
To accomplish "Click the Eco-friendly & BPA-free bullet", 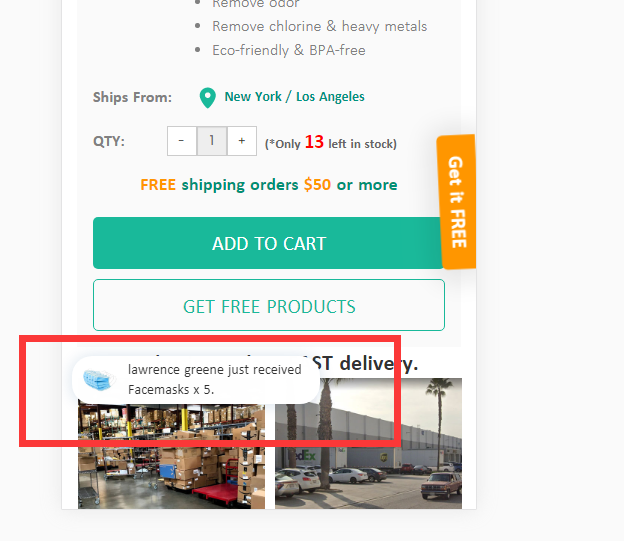I will point(289,51).
